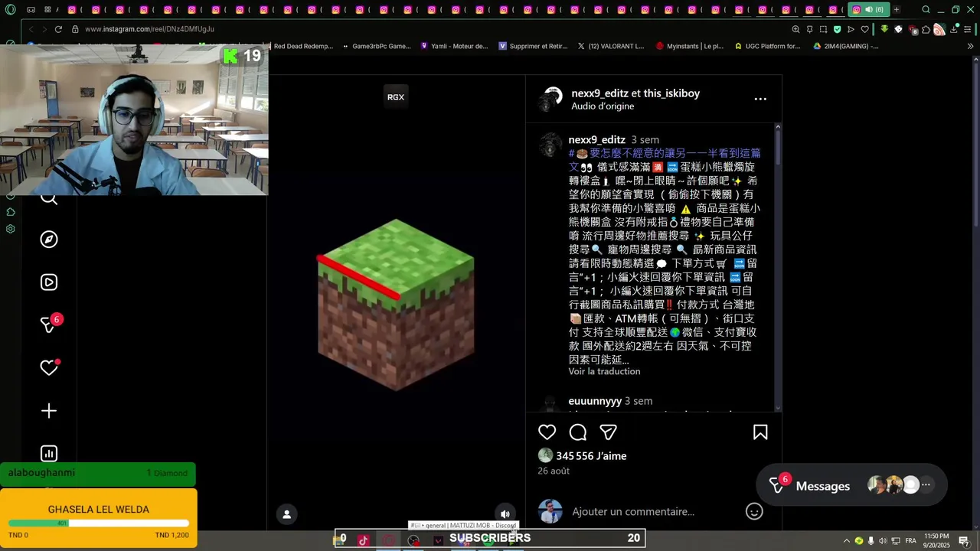Go back with browser back arrow
Screen dimensions: 980x551
pos(31,29)
